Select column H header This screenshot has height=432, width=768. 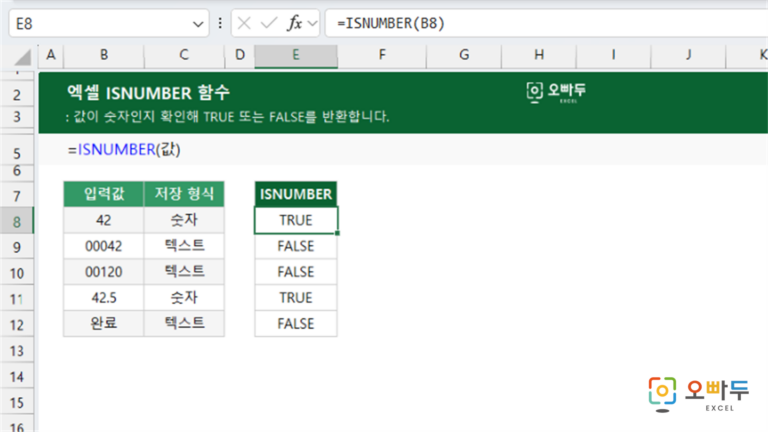539,55
